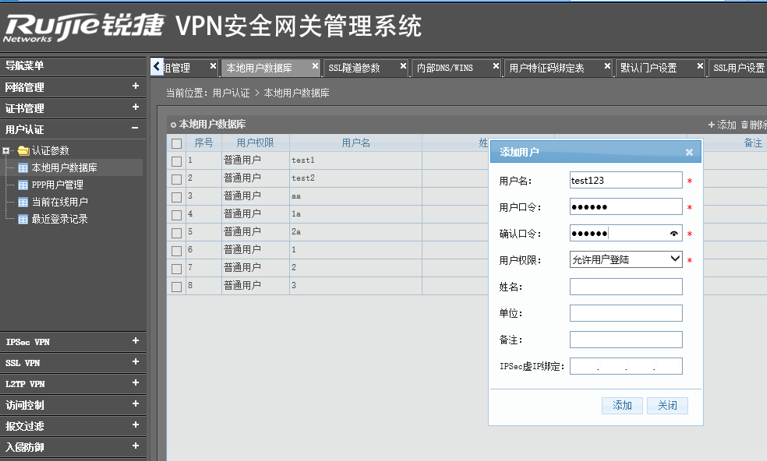Check the checkbox for user test1
The image size is (767, 461).
[x=177, y=160]
